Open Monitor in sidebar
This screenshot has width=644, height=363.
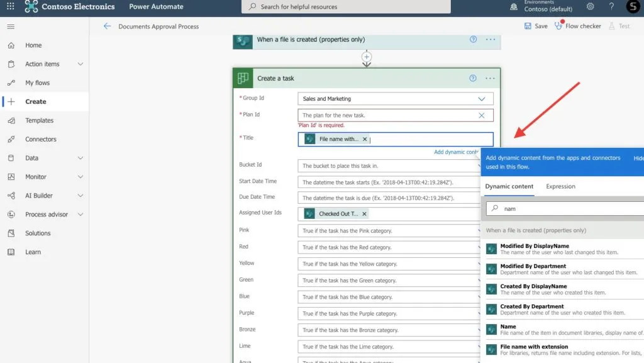tap(36, 177)
